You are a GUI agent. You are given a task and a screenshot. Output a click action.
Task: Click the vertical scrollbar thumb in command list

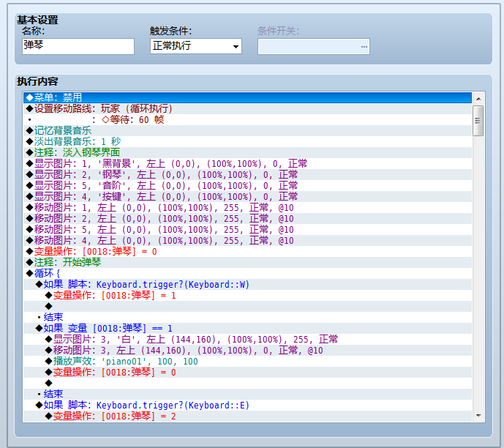478,121
